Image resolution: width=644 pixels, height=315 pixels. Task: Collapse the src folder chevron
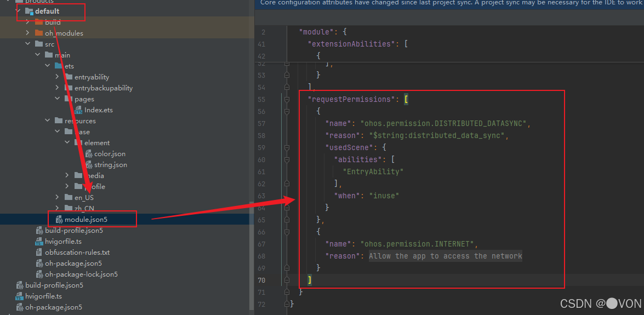click(x=27, y=44)
